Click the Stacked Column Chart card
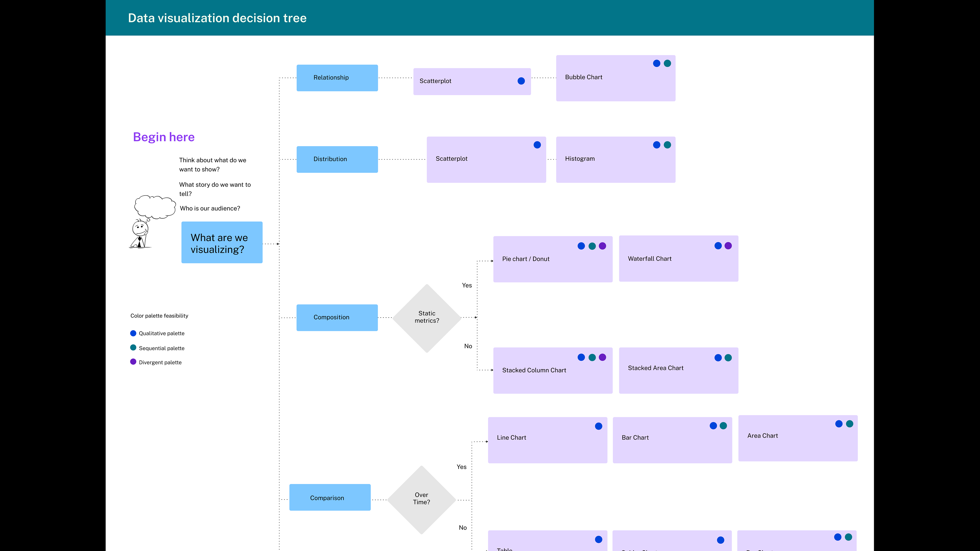Screen dimensions: 980x551 click(x=552, y=370)
